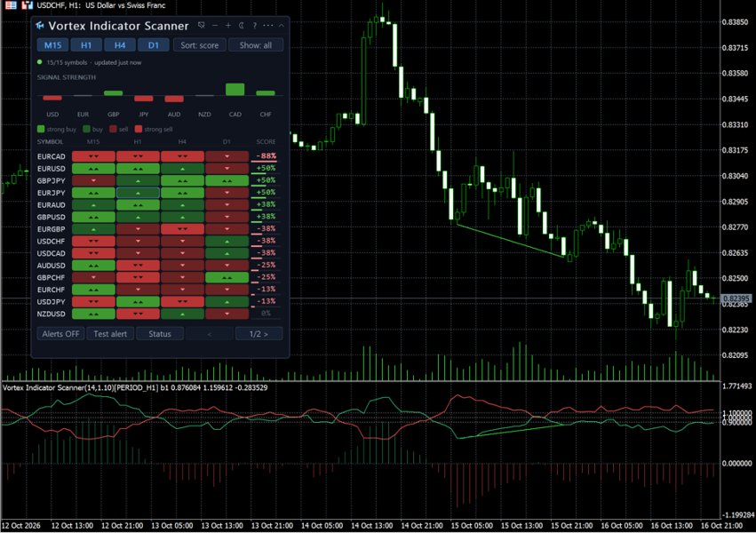The height and width of the screenshot is (533, 756).
Task: Click the NZDUSD H4 buy cell
Action: pyautogui.click(x=182, y=314)
